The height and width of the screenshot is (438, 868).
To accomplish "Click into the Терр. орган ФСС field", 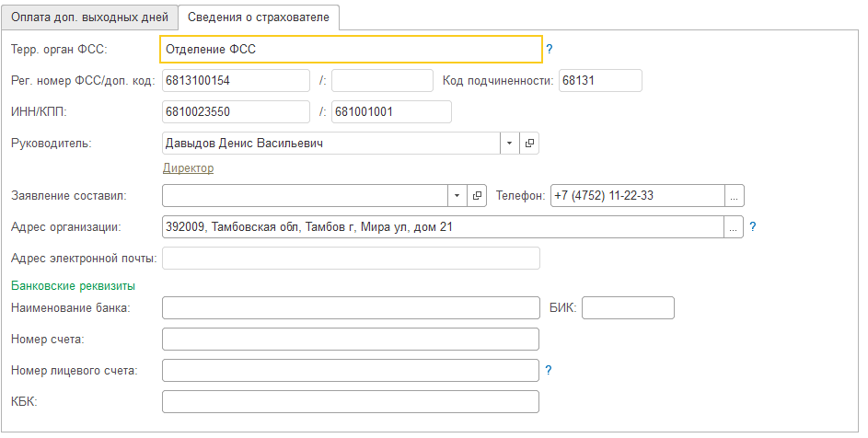I will coord(350,50).
